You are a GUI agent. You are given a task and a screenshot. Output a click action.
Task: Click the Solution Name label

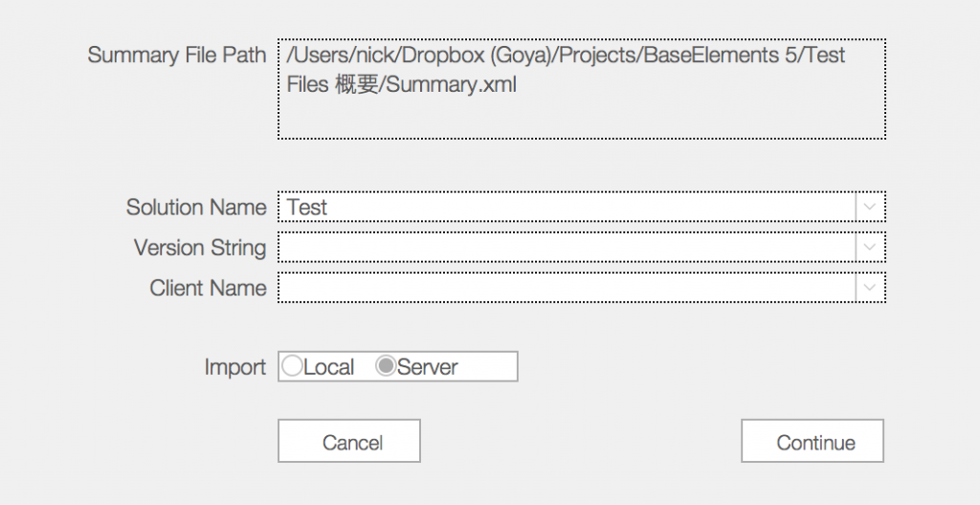coord(196,208)
